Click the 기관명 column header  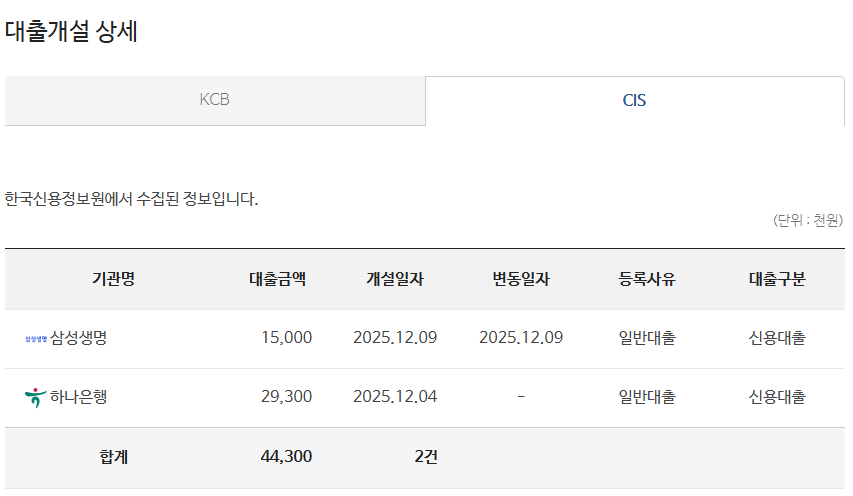[113, 279]
